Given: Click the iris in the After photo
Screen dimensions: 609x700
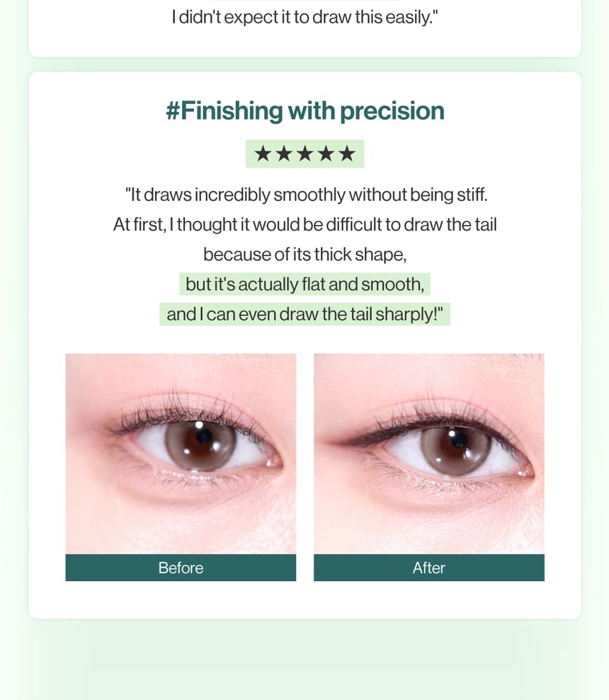Looking at the screenshot, I should click(x=453, y=447).
